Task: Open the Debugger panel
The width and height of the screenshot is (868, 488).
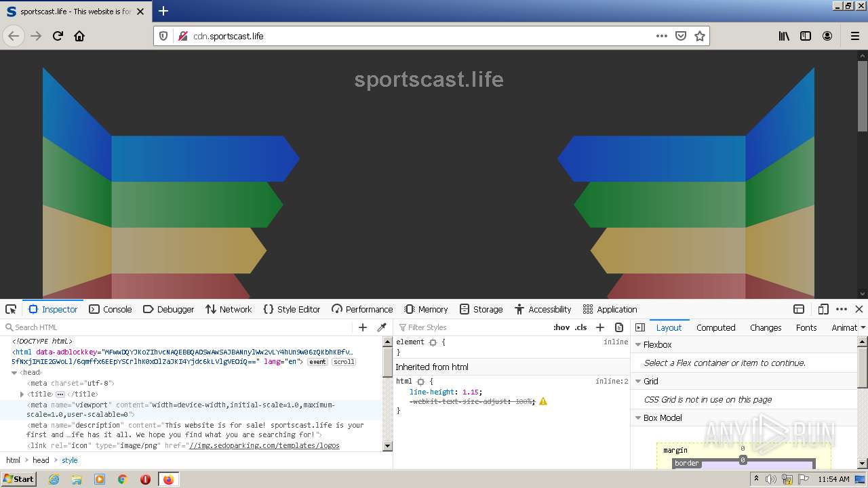Action: tap(168, 309)
